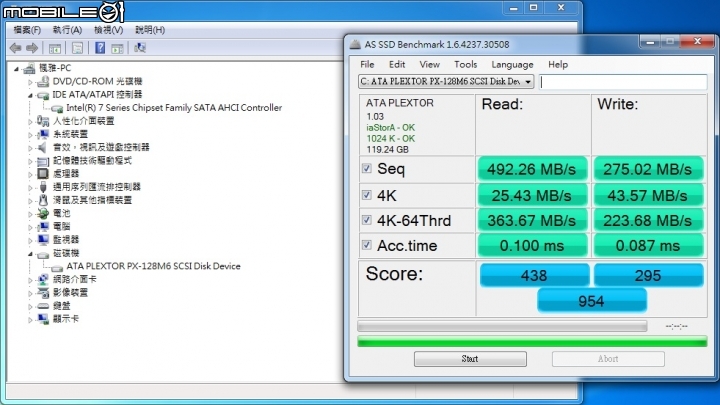Select the network adapter icon for 網路介面卡
Screen dimensions: 720x405
pos(43,279)
